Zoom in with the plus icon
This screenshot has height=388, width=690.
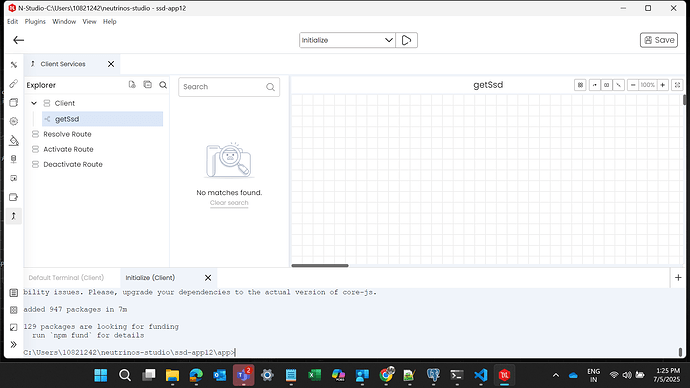tap(662, 85)
